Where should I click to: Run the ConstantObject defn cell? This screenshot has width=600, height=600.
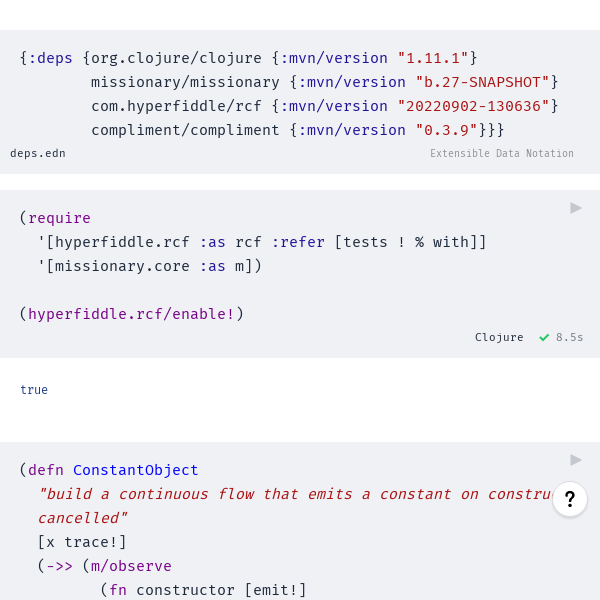(576, 460)
